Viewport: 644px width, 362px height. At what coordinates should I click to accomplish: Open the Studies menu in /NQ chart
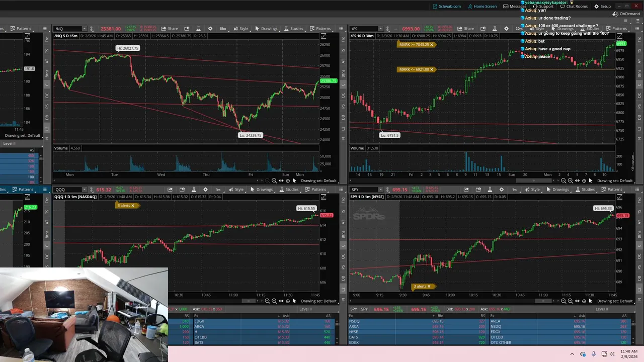pos(293,29)
